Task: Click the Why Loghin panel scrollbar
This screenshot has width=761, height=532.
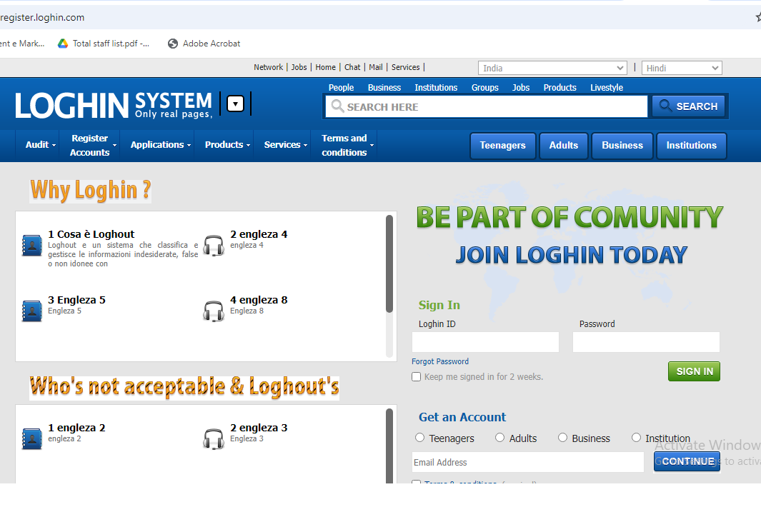Action: point(389,264)
